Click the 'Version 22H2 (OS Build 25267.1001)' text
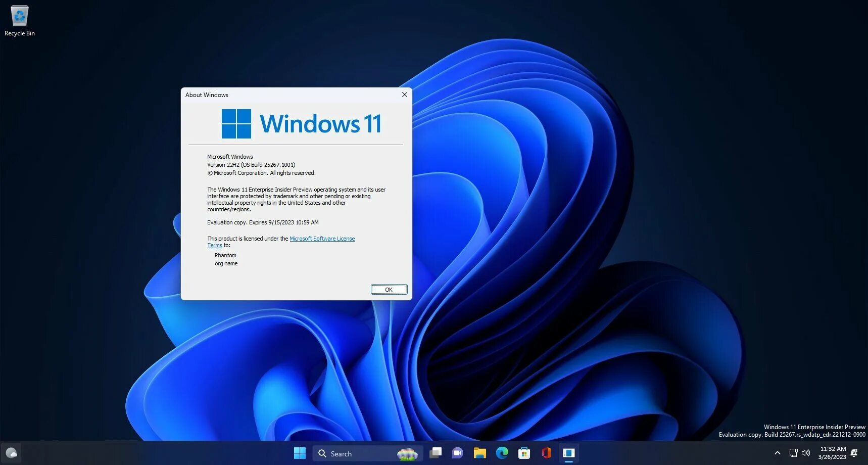Viewport: 868px width, 465px height. [251, 165]
